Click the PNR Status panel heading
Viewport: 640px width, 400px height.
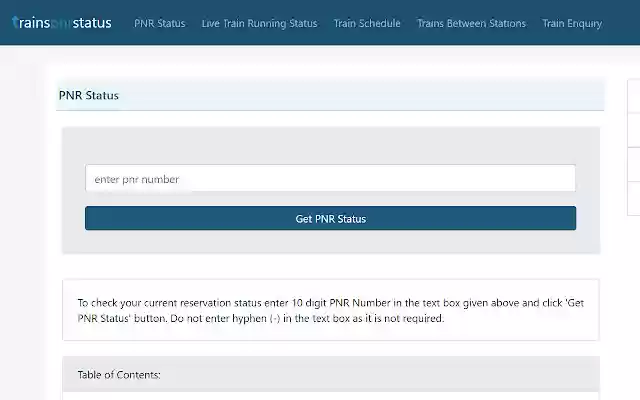(x=89, y=96)
